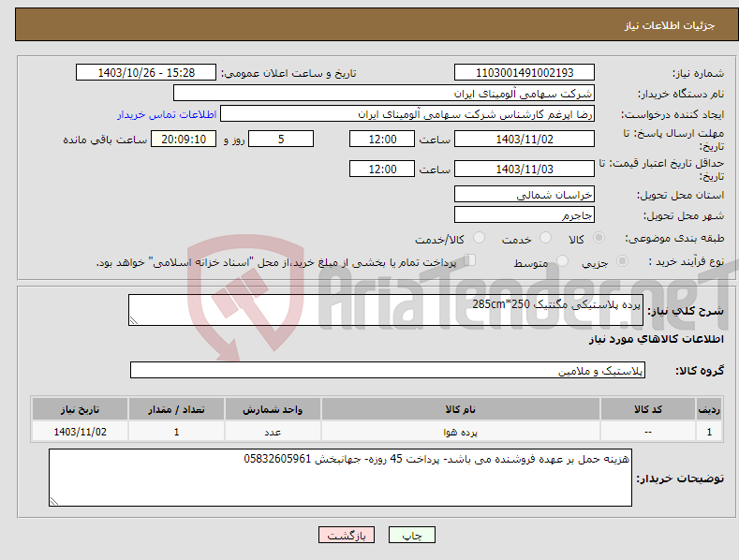Select the جزیی purchase type radio
The height and width of the screenshot is (560, 739).
(622, 260)
